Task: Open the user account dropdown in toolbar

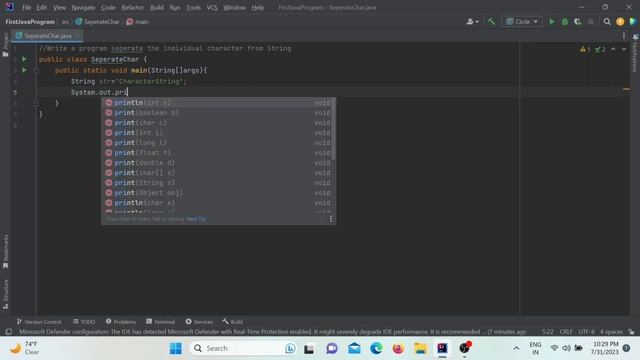Action: tap(472, 22)
